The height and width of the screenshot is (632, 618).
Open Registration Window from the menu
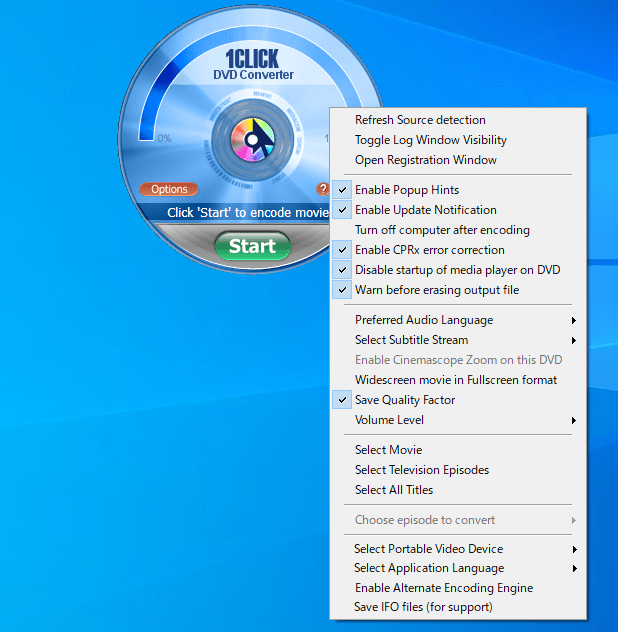coord(458,160)
